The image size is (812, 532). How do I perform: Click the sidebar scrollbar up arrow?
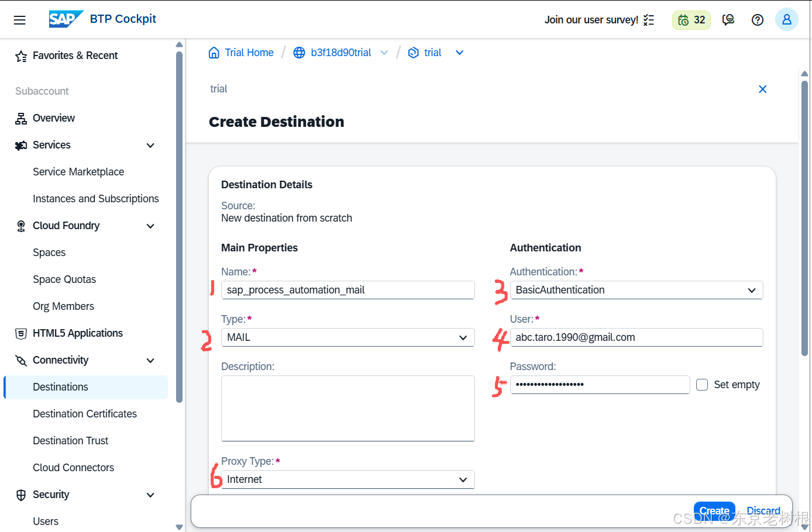click(179, 45)
